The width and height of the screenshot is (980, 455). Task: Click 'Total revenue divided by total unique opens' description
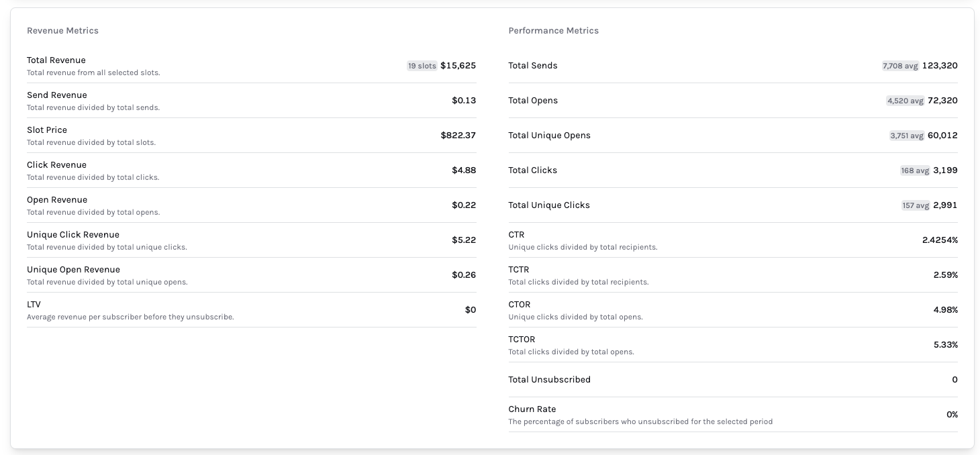tap(107, 282)
